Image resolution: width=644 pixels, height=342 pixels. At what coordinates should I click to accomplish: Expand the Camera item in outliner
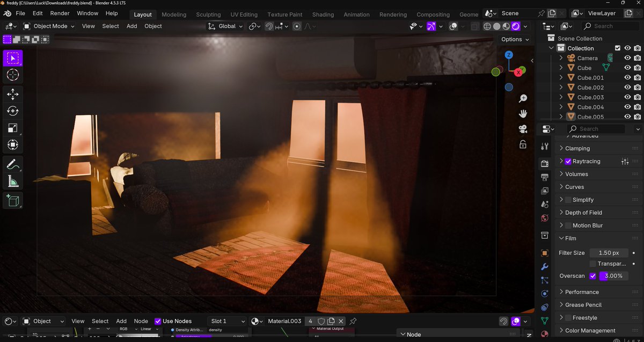tap(561, 58)
